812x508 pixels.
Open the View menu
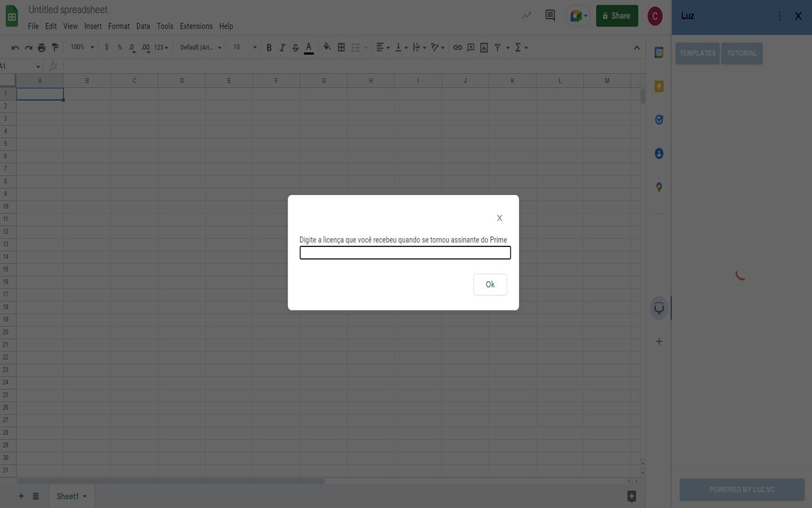click(70, 26)
